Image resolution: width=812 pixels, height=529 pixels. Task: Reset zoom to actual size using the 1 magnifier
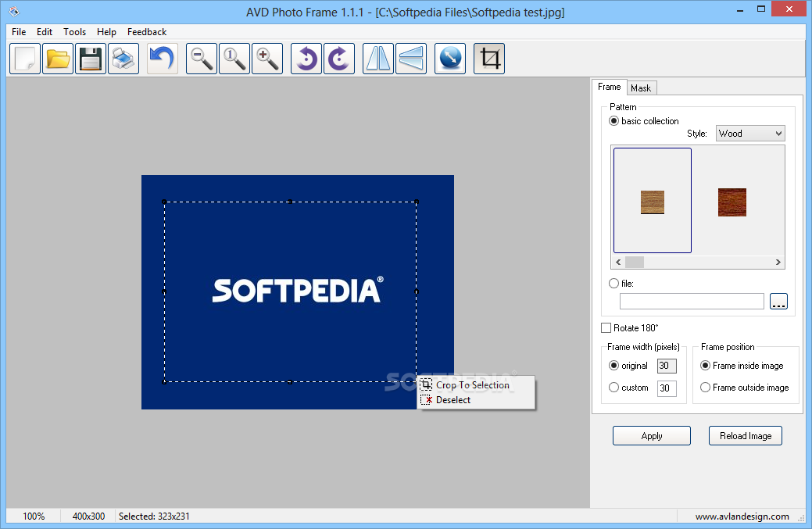click(234, 59)
